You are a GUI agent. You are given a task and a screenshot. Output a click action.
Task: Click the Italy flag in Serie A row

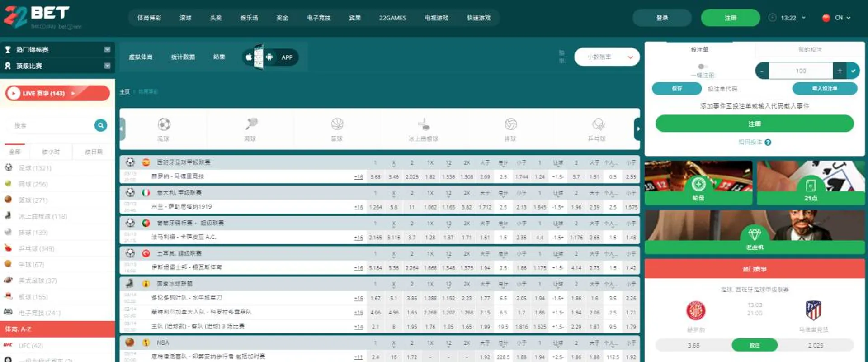click(146, 192)
